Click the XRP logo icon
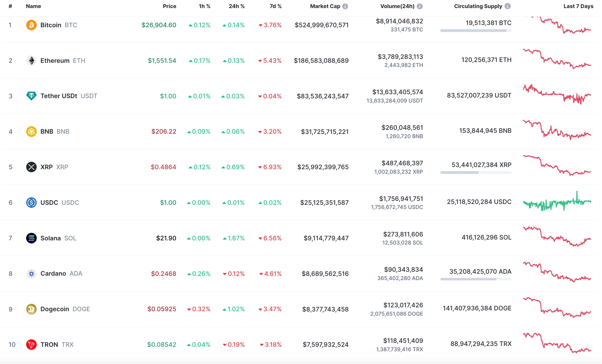 click(x=31, y=167)
